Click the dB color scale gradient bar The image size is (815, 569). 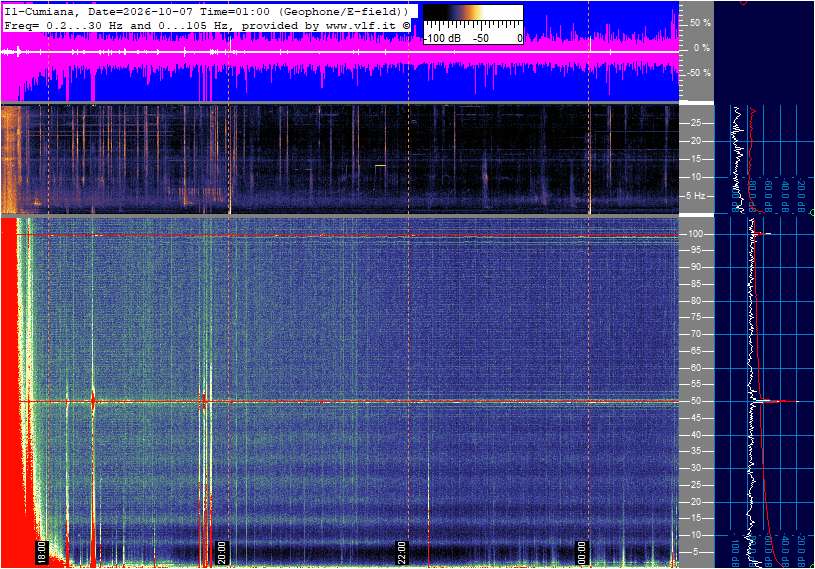point(473,12)
